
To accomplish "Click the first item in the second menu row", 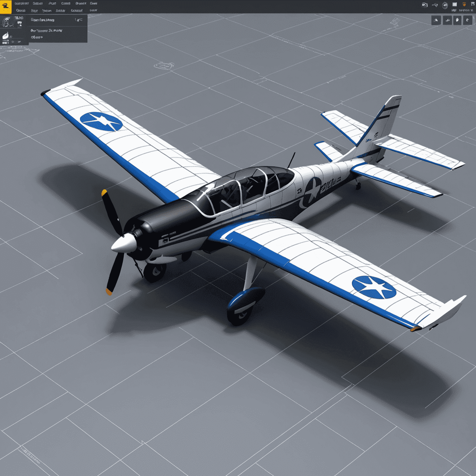I will [x=21, y=11].
